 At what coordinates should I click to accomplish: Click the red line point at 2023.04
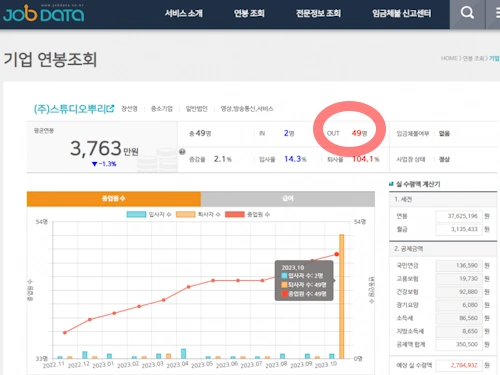pyautogui.click(x=189, y=287)
